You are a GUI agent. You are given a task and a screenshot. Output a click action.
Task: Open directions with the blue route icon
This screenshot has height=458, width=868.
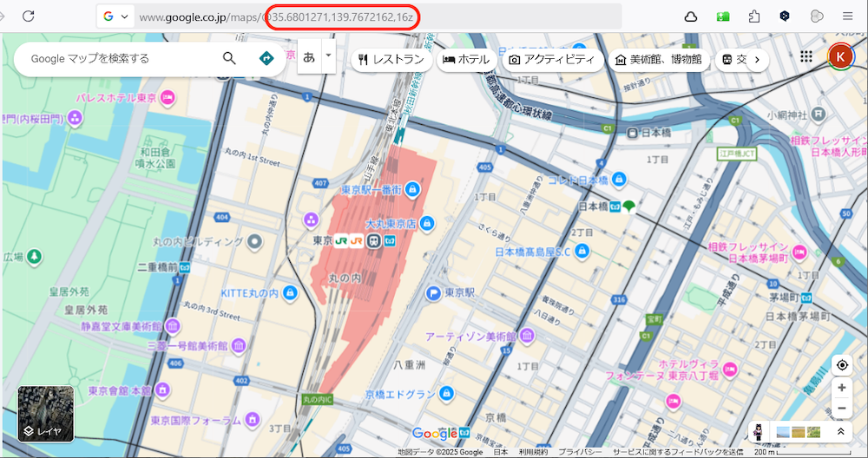pyautogui.click(x=266, y=58)
